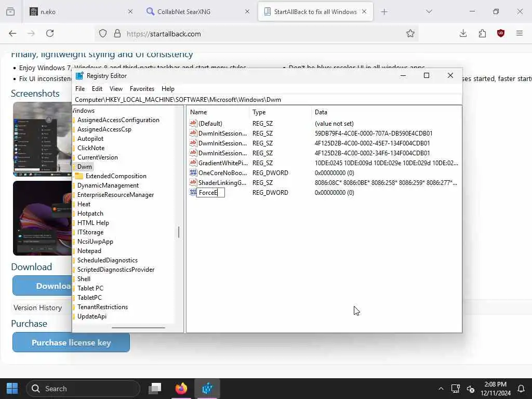Open Windows Start button
This screenshot has width=532, height=399.
[x=12, y=389]
